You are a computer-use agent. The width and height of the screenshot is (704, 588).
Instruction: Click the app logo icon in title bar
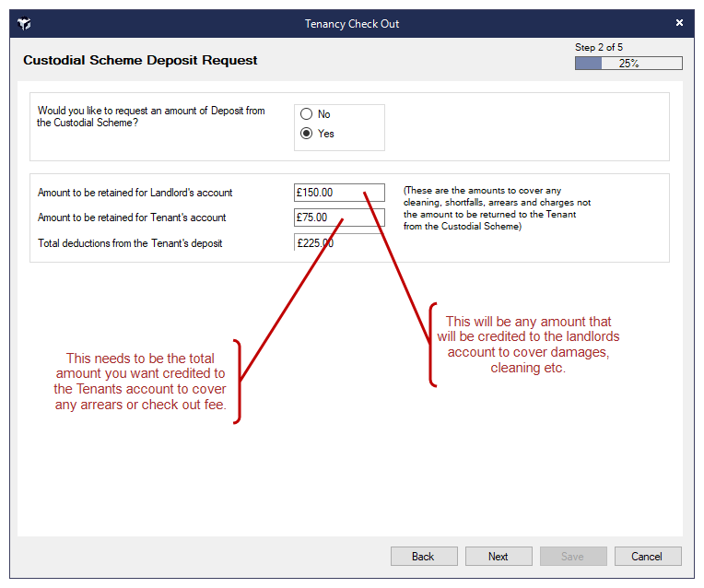[x=25, y=23]
